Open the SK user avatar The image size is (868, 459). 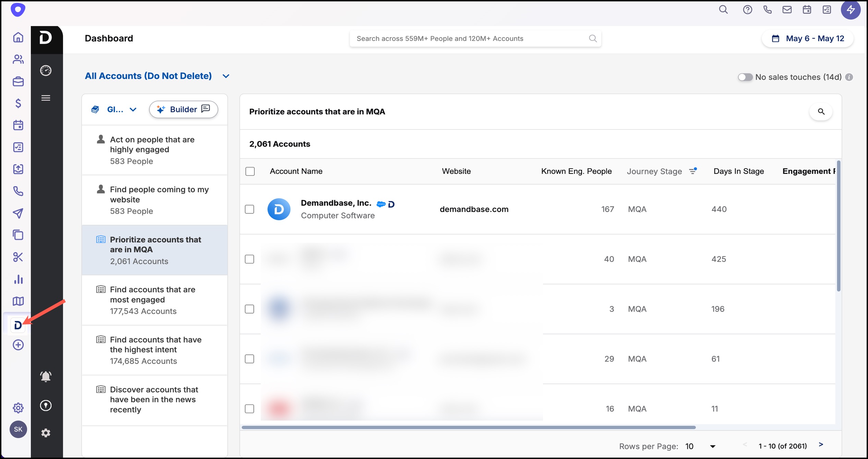(18, 429)
